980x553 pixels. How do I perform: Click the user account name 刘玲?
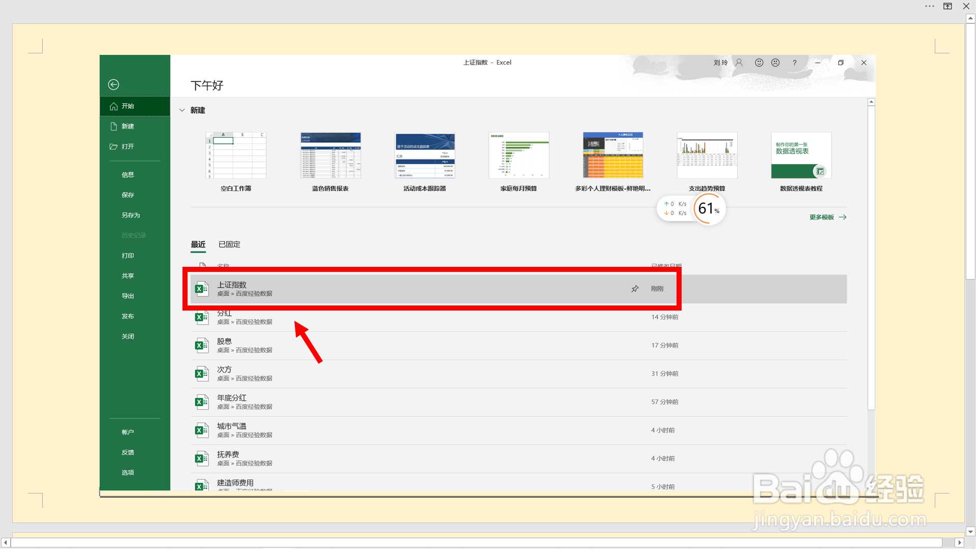tap(723, 63)
